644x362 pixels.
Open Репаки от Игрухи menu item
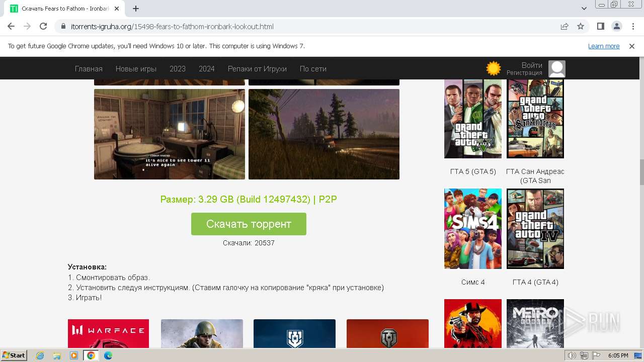click(257, 69)
